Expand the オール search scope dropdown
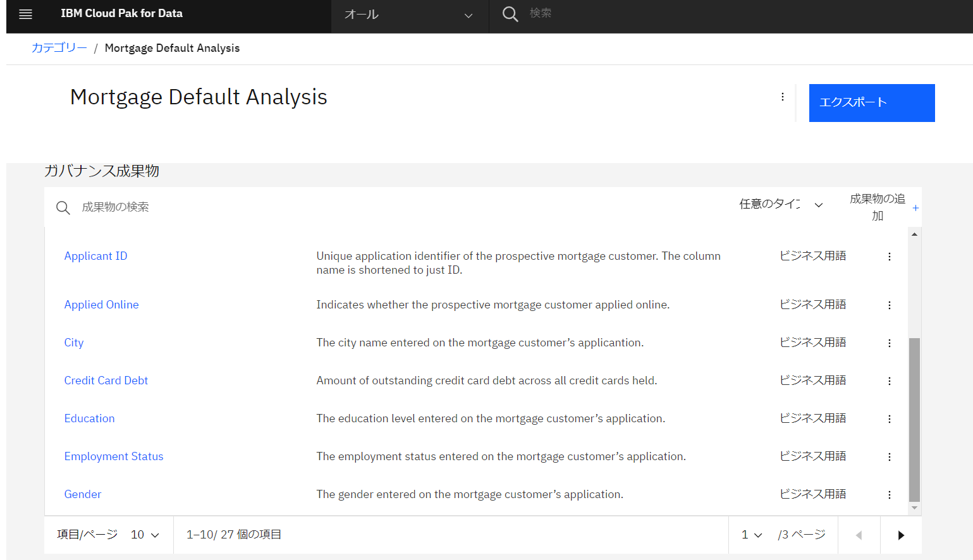Screen dimensions: 973x560 [410, 15]
